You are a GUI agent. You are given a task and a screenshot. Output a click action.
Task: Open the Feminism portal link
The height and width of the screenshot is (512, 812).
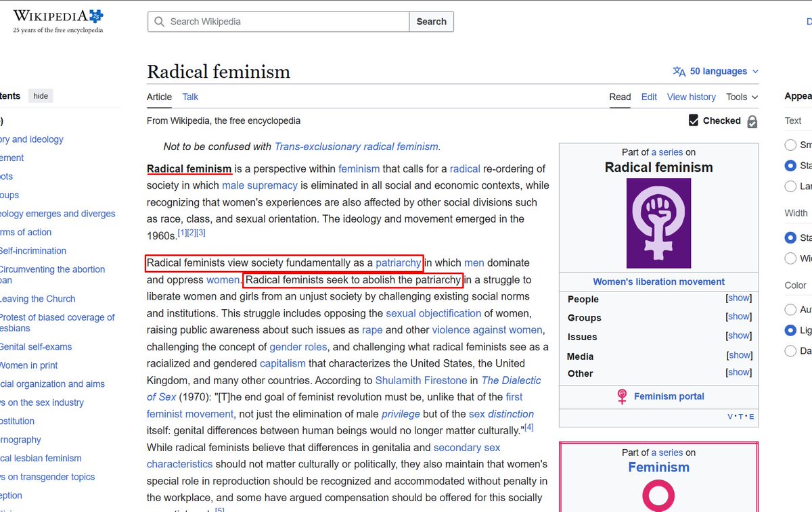(x=669, y=396)
